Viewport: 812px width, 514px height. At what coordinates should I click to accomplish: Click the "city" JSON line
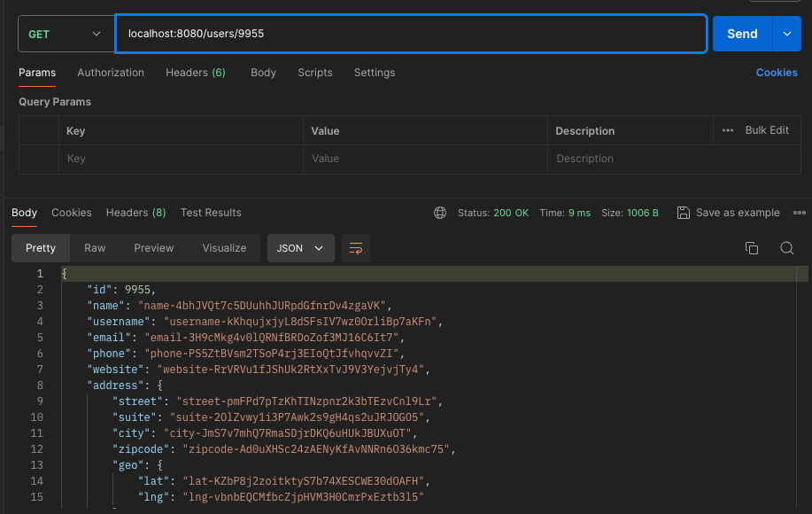pos(265,433)
